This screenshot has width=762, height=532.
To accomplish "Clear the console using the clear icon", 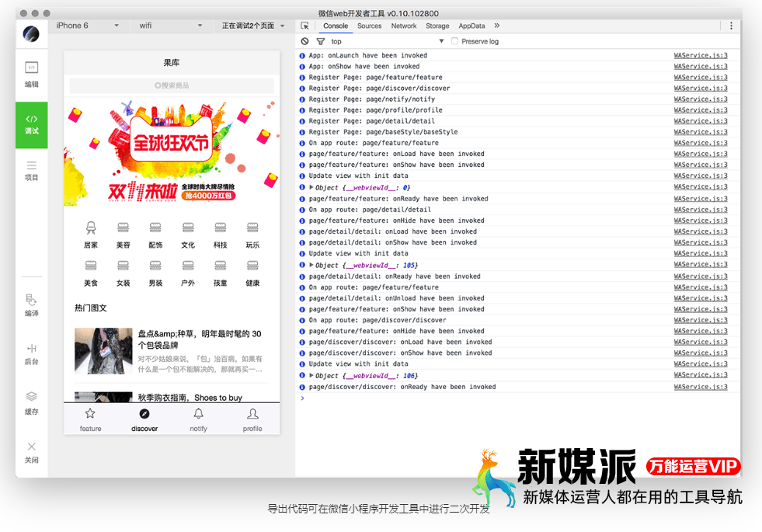I will click(304, 41).
